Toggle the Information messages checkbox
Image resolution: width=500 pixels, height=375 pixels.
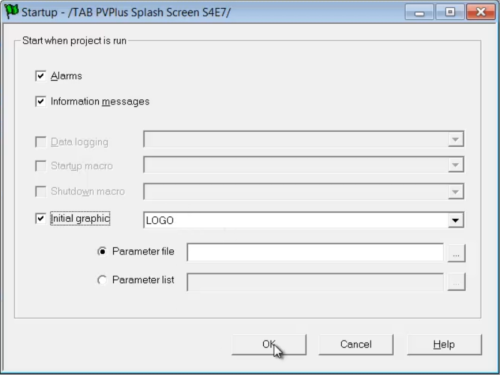tap(40, 101)
